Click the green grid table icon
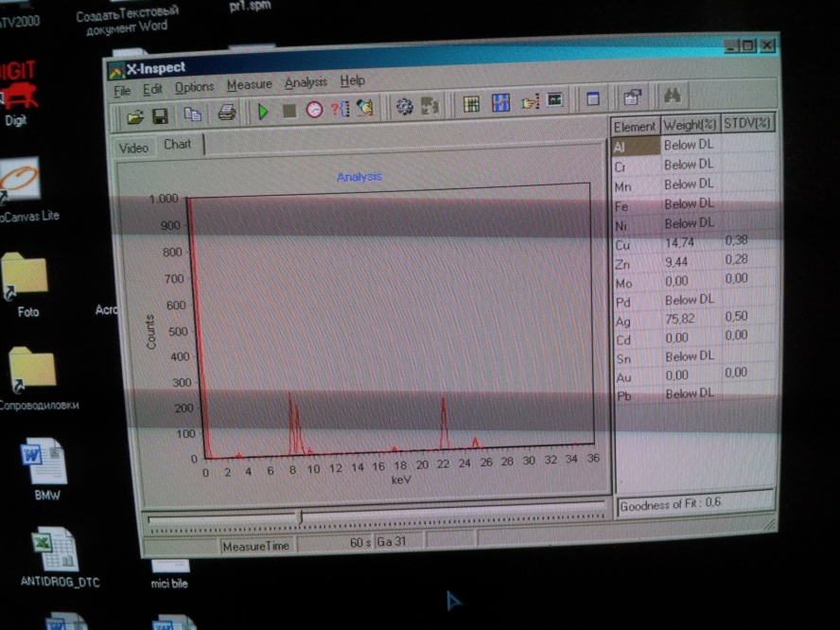 point(471,104)
